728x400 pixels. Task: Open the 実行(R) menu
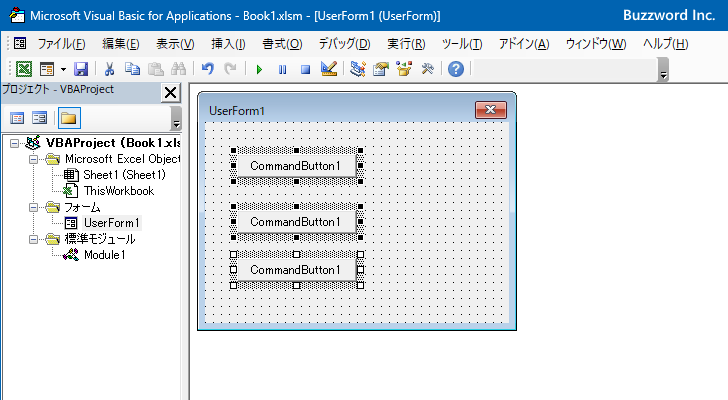(406, 44)
